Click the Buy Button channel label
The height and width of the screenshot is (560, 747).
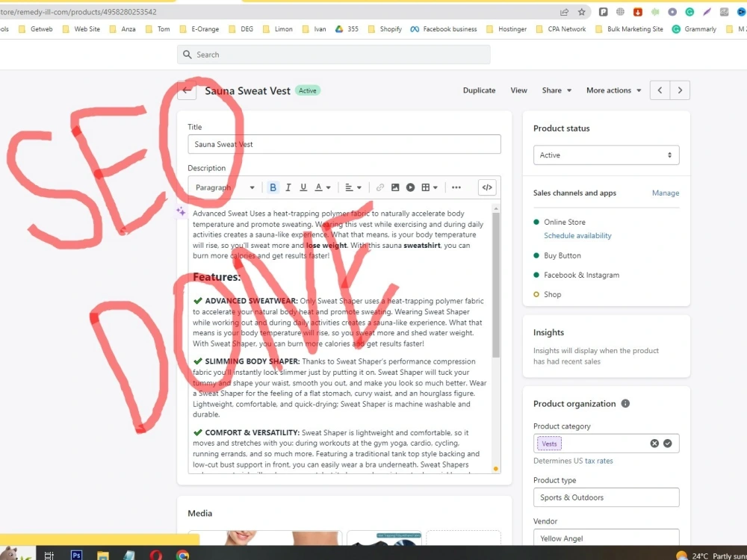(x=562, y=255)
